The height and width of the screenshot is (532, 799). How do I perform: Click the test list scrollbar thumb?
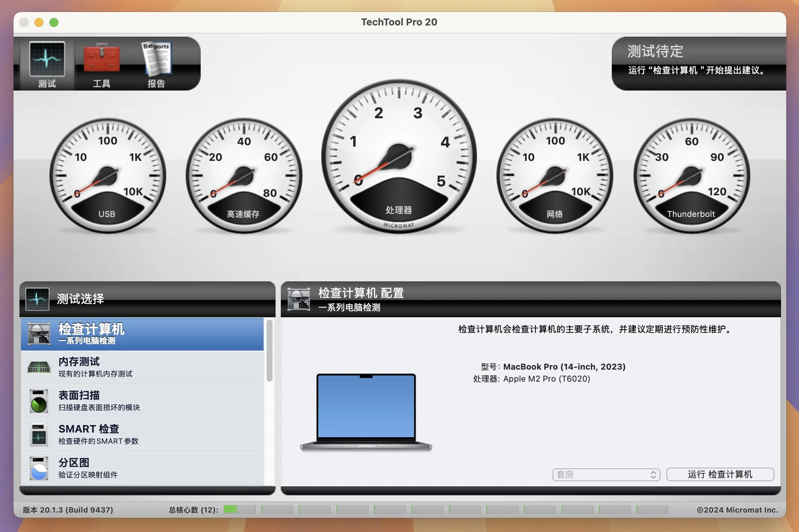(270, 350)
